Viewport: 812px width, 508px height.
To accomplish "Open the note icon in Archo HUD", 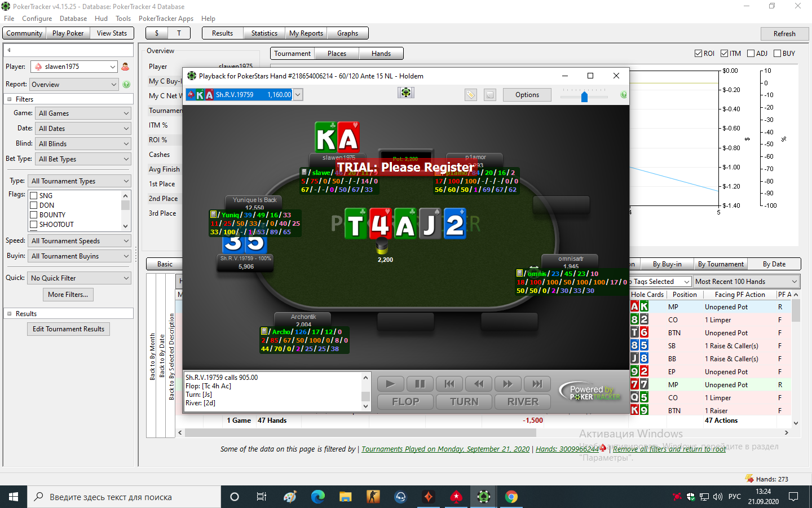I will (x=264, y=331).
